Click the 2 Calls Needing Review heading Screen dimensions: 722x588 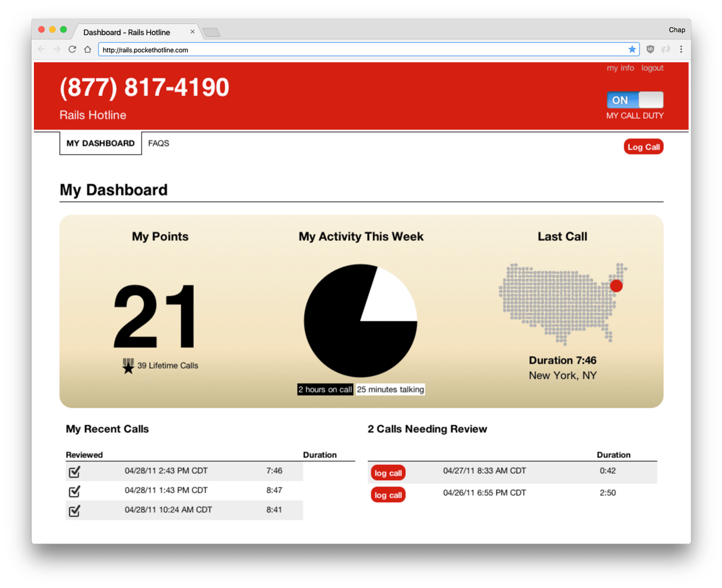pyautogui.click(x=428, y=429)
